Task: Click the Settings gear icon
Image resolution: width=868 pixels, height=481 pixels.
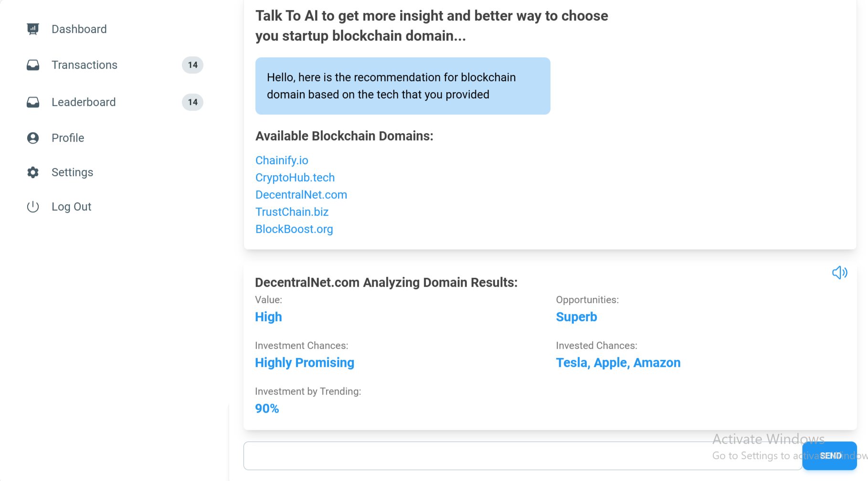Action: point(32,172)
